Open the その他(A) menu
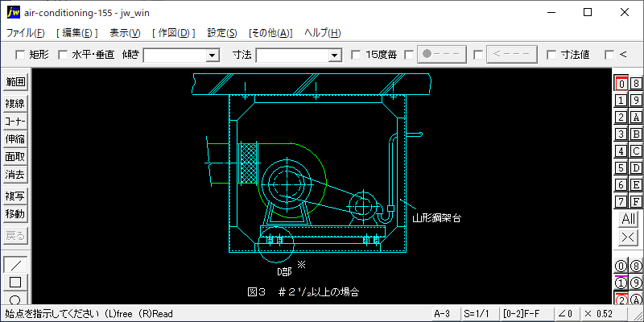644x322 pixels. [x=270, y=33]
